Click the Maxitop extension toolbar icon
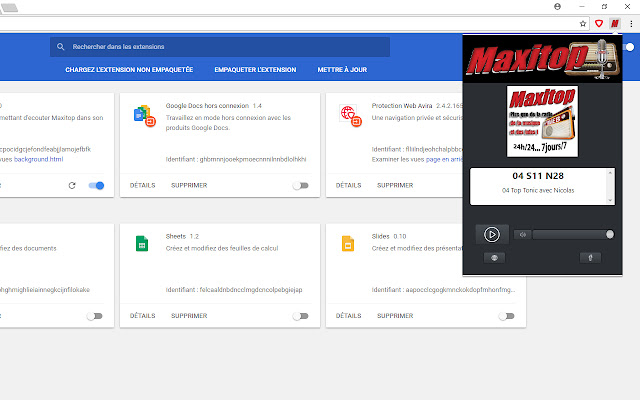Image resolution: width=640 pixels, height=400 pixels. tap(615, 24)
